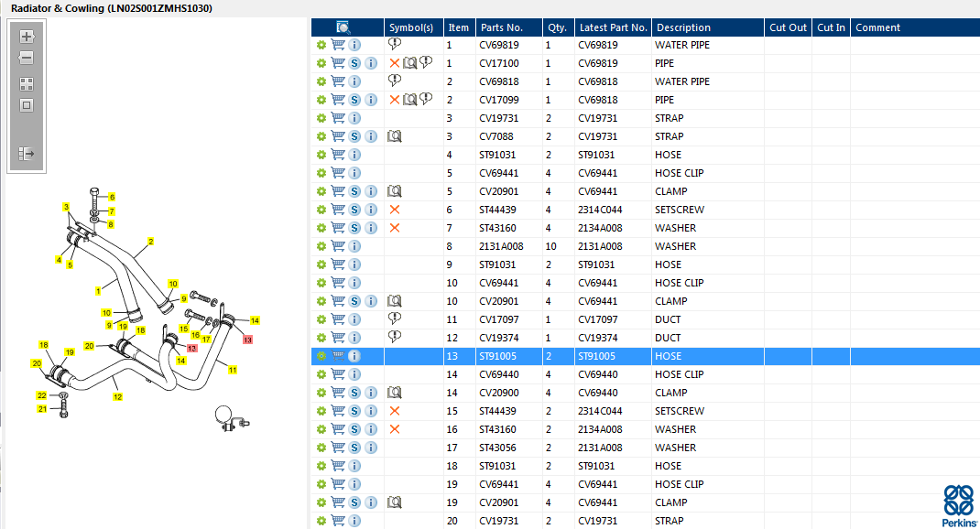This screenshot has height=529, width=980.
Task: Sort by Latest Part No. column header
Action: [x=613, y=27]
